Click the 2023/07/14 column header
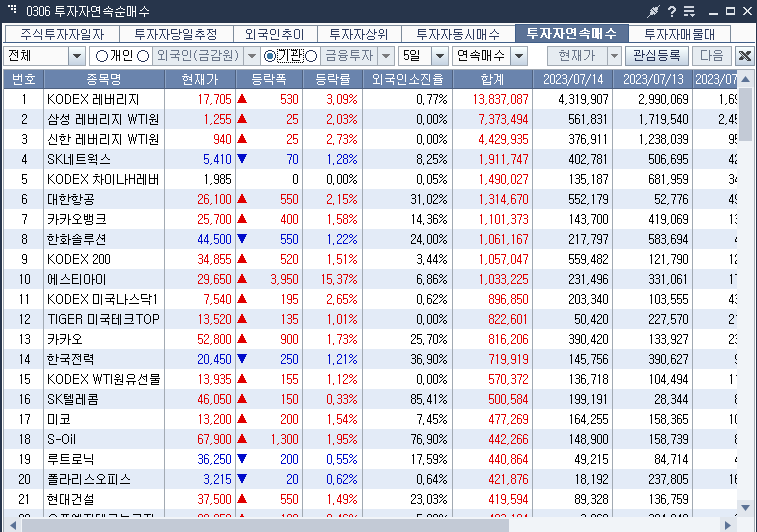This screenshot has height=532, width=757. [x=573, y=79]
